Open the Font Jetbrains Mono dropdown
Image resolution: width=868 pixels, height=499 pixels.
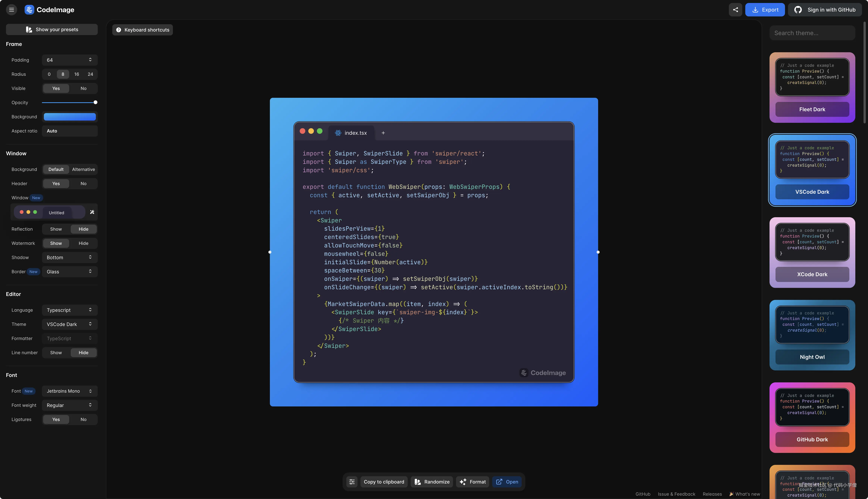tap(70, 391)
